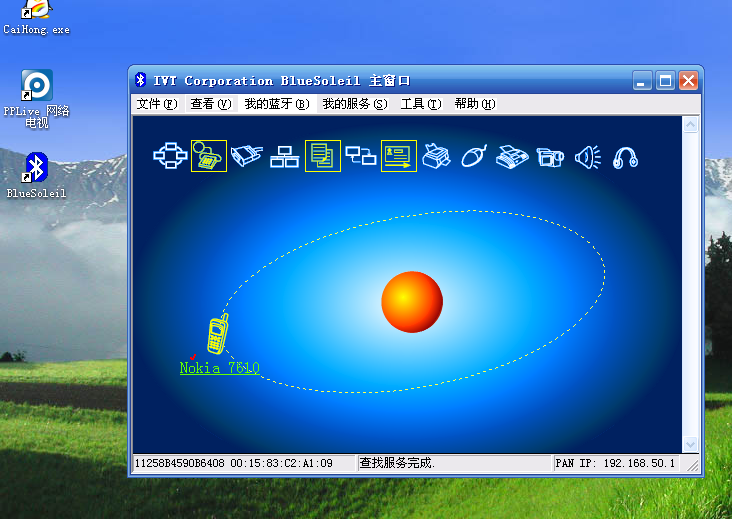This screenshot has height=519, width=732.
Task: Click the scrollbar down arrow
Action: [x=690, y=444]
